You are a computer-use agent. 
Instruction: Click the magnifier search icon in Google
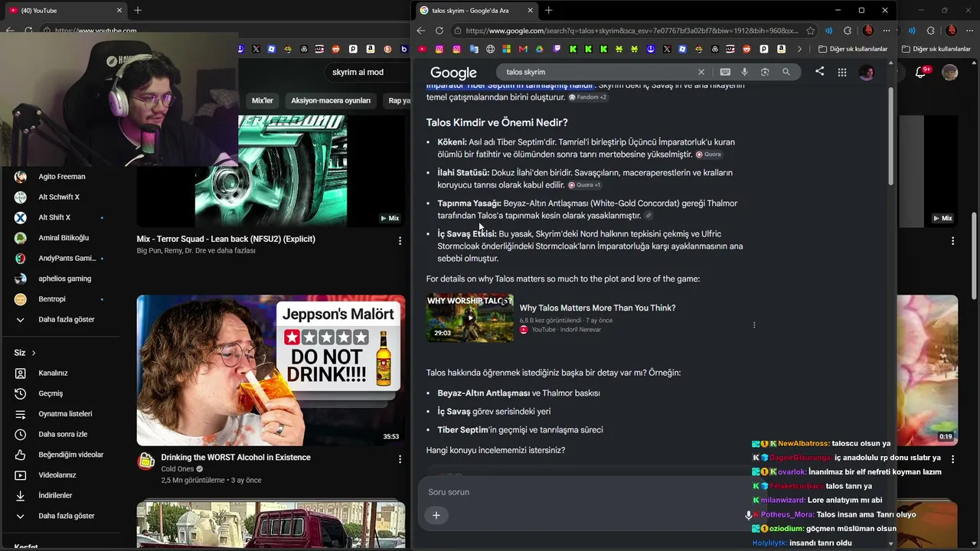pyautogui.click(x=786, y=72)
